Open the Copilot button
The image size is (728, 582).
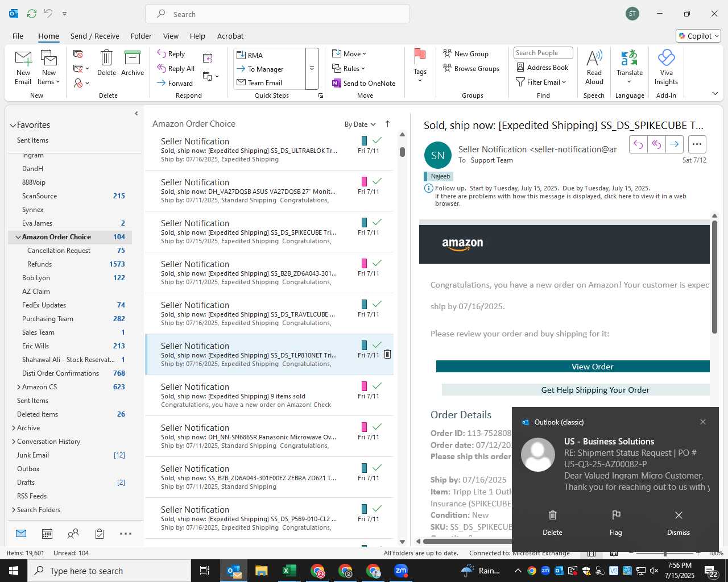tap(698, 36)
